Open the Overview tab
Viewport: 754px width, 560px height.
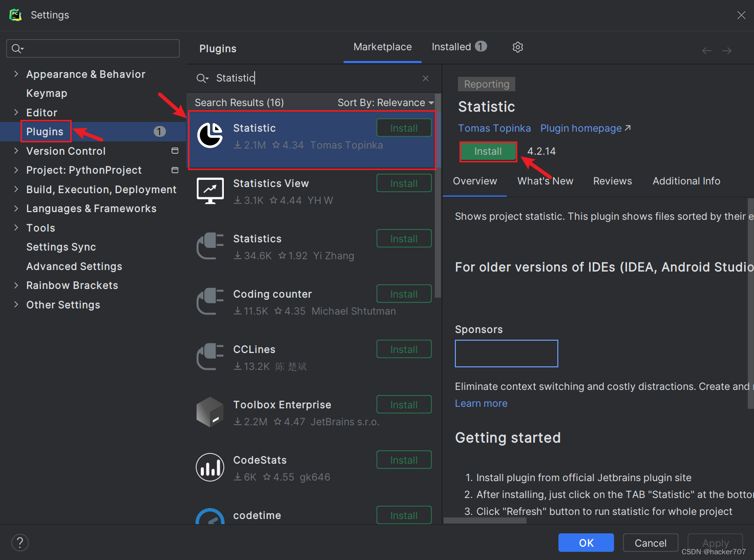pos(475,181)
